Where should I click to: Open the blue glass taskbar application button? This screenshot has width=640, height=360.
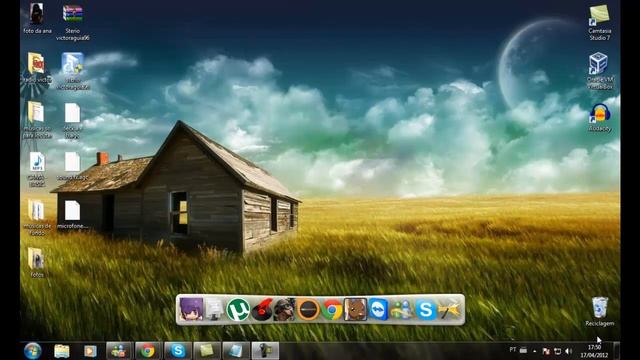(236, 351)
